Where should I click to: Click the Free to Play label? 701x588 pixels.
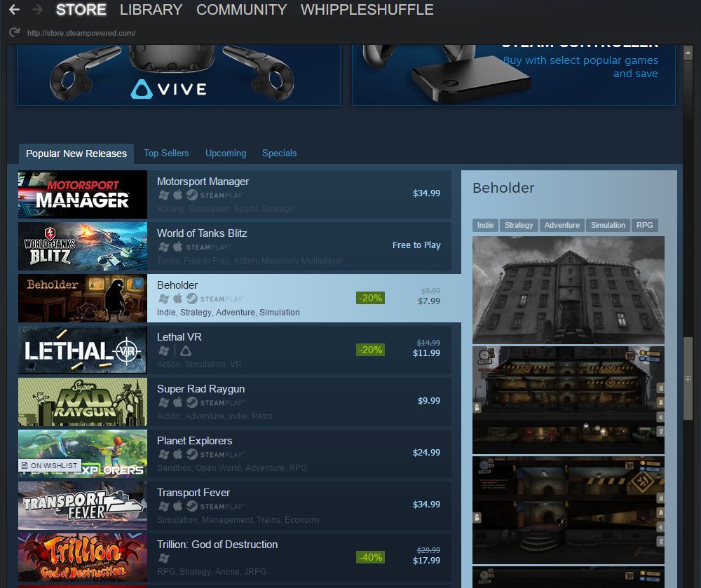pyautogui.click(x=416, y=245)
